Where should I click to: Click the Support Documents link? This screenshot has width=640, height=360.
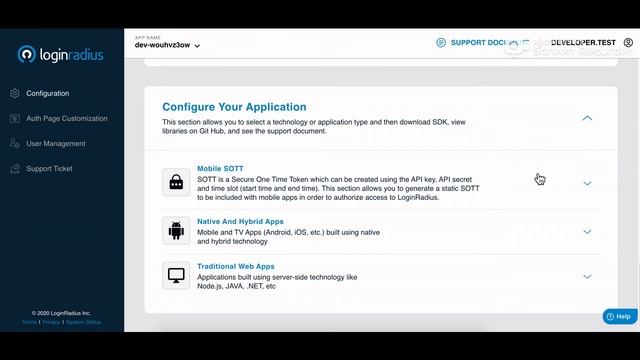coord(490,42)
